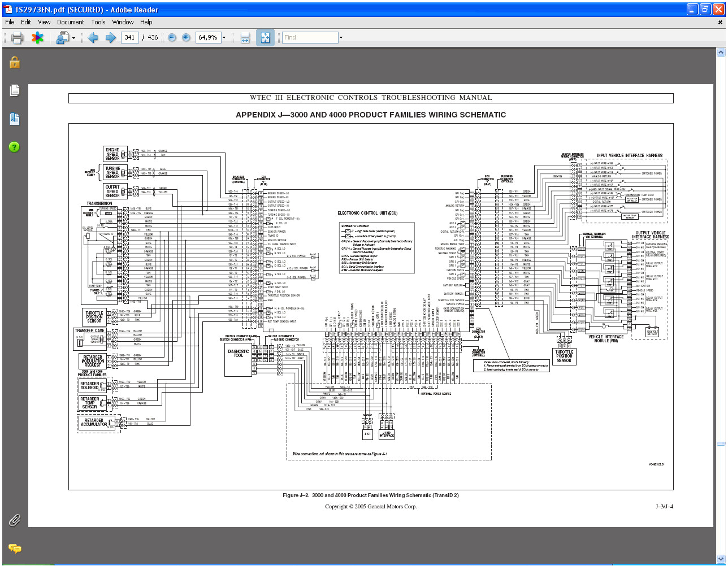Screen dimensions: 728x566
Task: Expand the Find box history dropdown
Action: (340, 37)
